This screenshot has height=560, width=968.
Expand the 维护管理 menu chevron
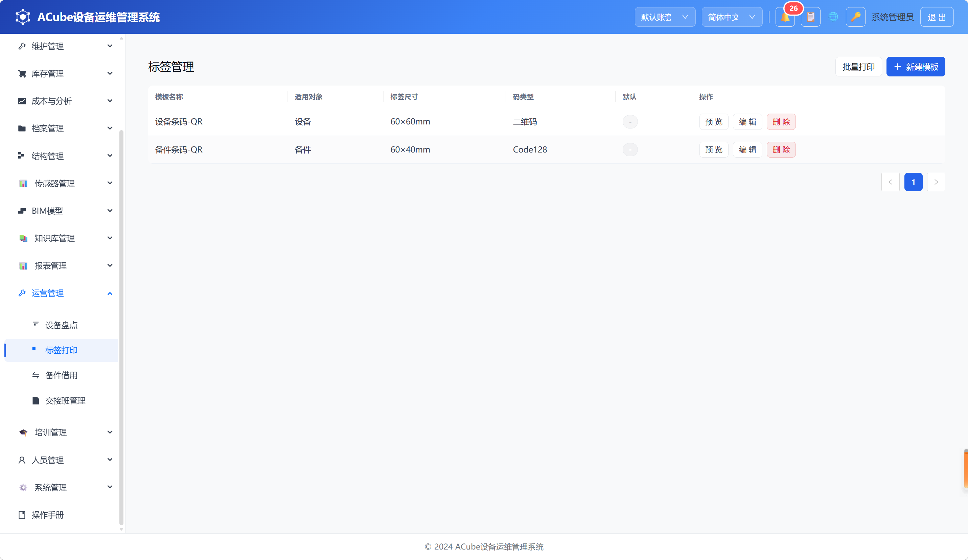coord(110,46)
